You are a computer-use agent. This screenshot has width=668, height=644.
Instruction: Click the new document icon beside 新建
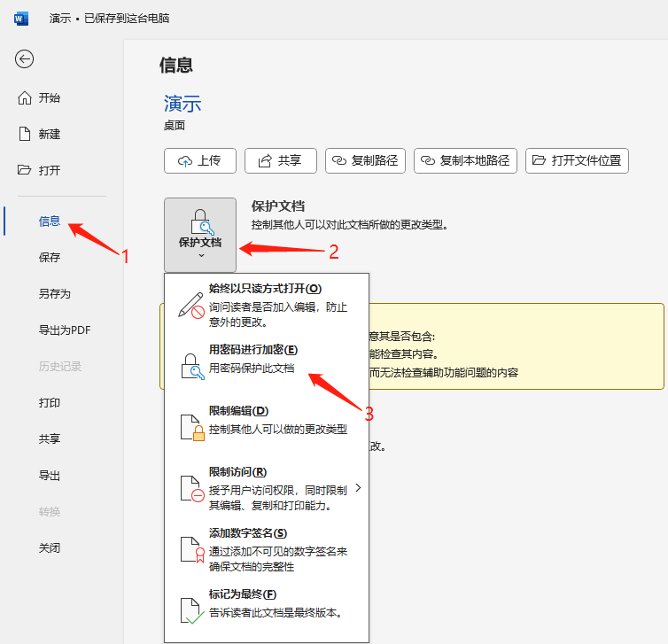25,134
